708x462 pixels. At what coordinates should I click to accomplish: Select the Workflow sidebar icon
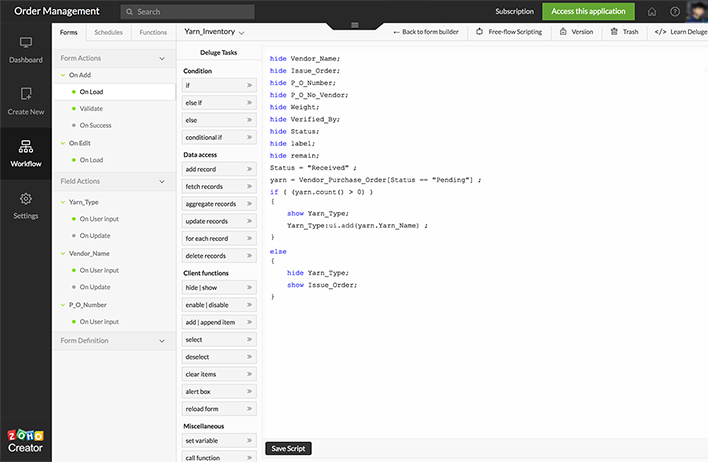pos(26,146)
